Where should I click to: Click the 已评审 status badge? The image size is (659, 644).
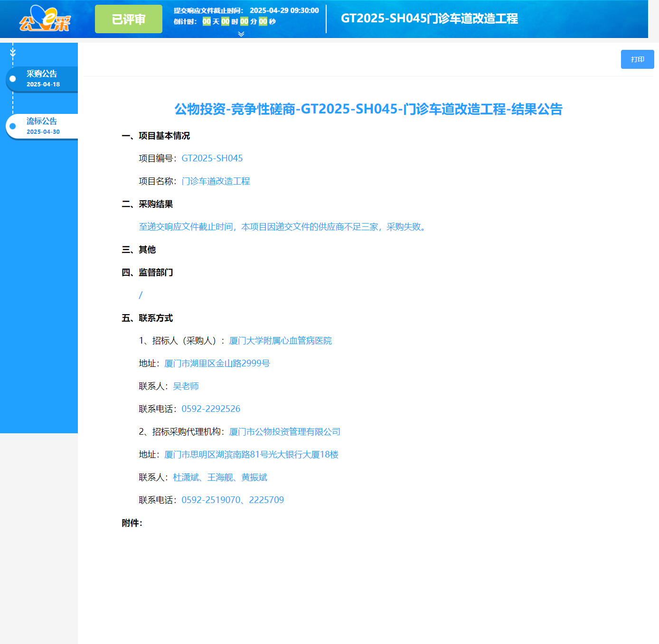pos(128,19)
